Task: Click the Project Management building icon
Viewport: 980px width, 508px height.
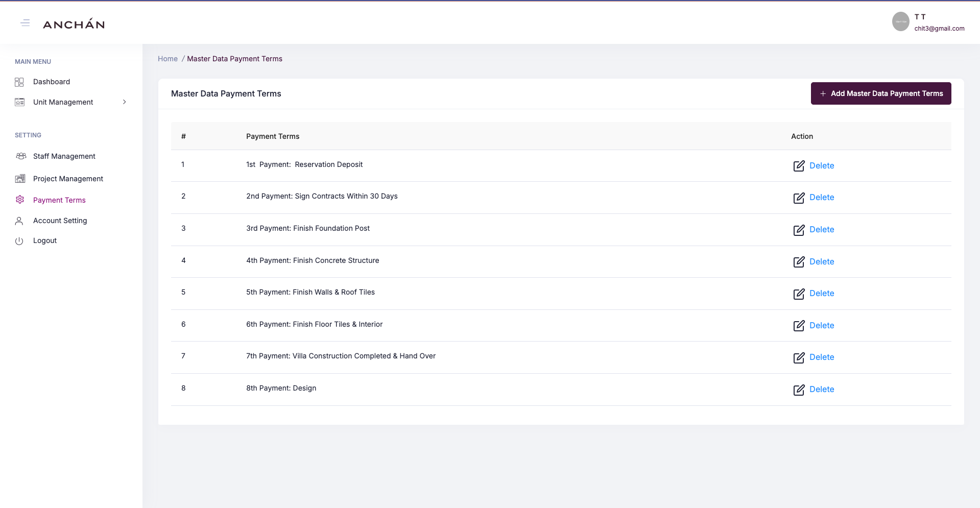Action: pyautogui.click(x=20, y=178)
